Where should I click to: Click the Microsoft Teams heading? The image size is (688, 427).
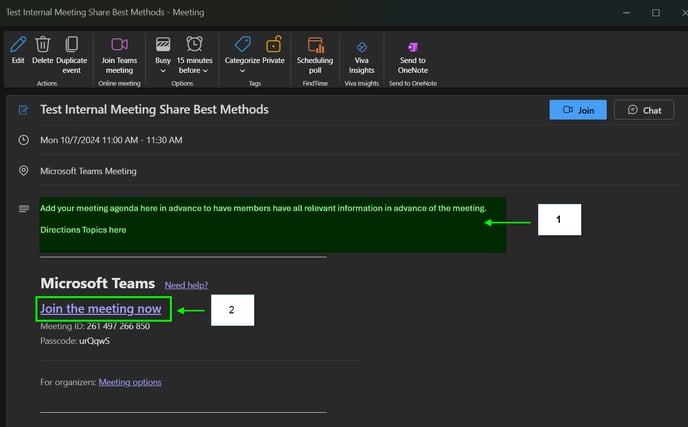pyautogui.click(x=97, y=283)
